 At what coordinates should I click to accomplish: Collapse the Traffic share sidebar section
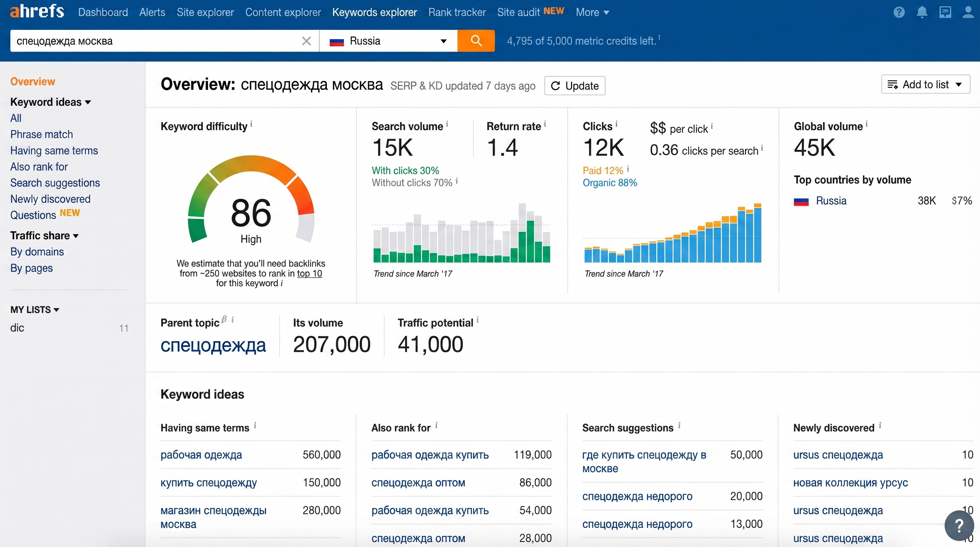coord(45,235)
